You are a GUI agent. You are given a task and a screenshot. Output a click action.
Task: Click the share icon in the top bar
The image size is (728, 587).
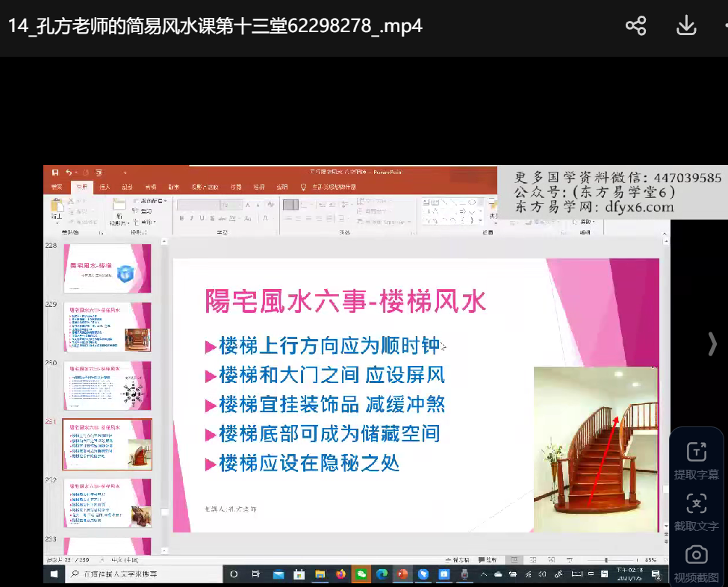click(635, 26)
